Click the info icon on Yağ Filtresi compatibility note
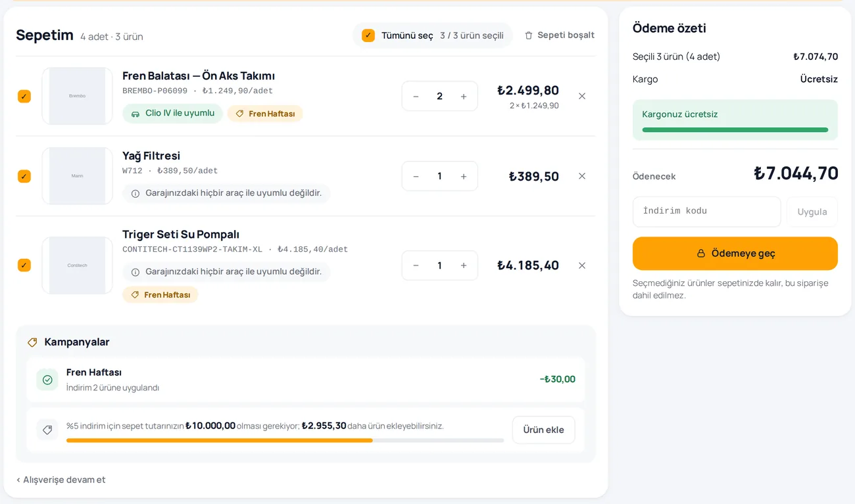The height and width of the screenshot is (504, 855). (135, 194)
